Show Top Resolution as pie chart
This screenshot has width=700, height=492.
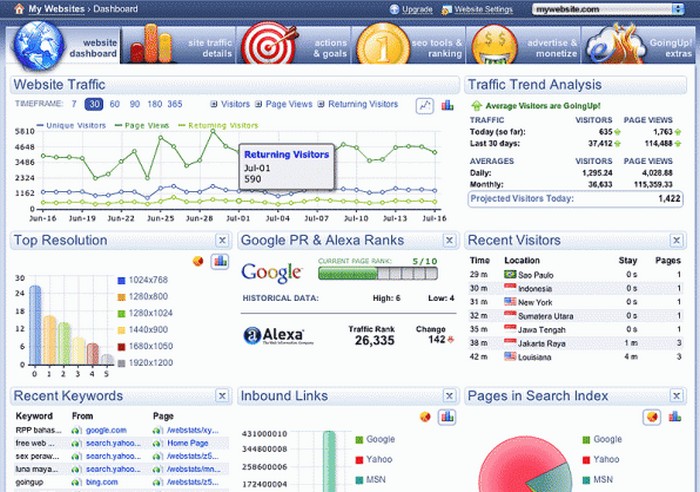198,261
